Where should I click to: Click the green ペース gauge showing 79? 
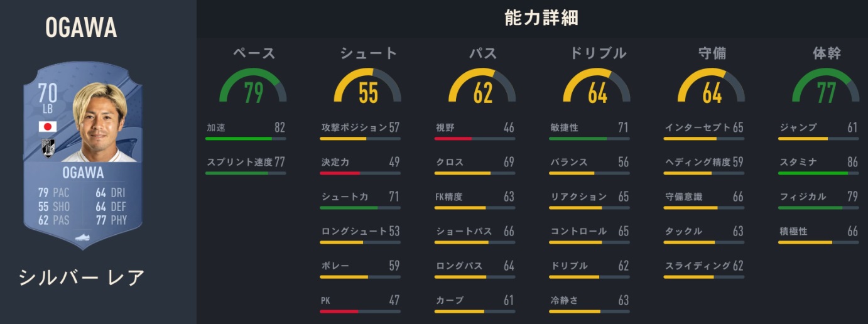pos(253,87)
